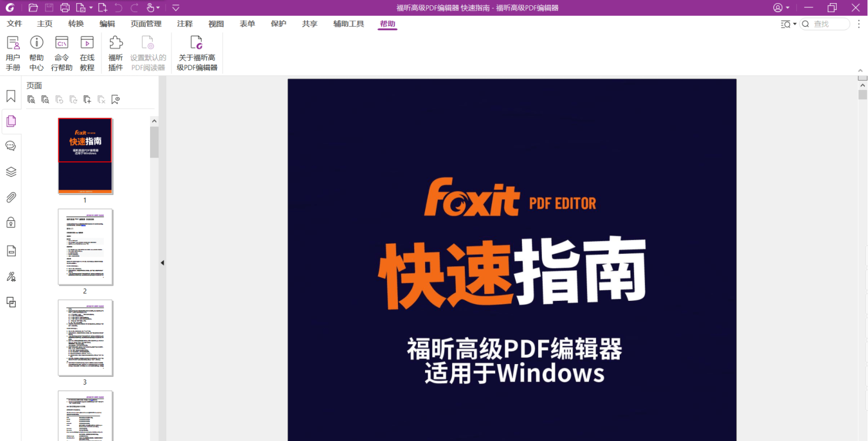Expand the create PDF dropdown arrow

[91, 8]
